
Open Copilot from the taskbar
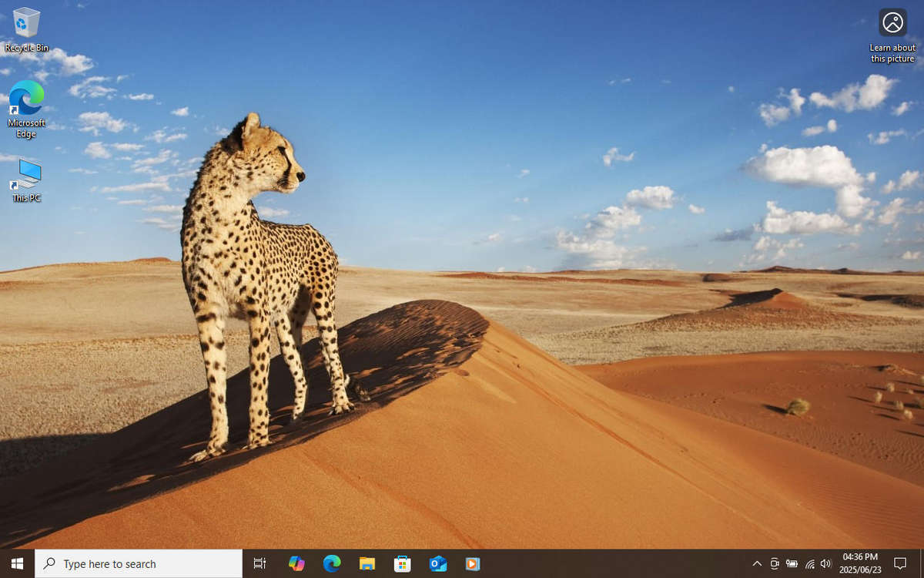click(296, 563)
